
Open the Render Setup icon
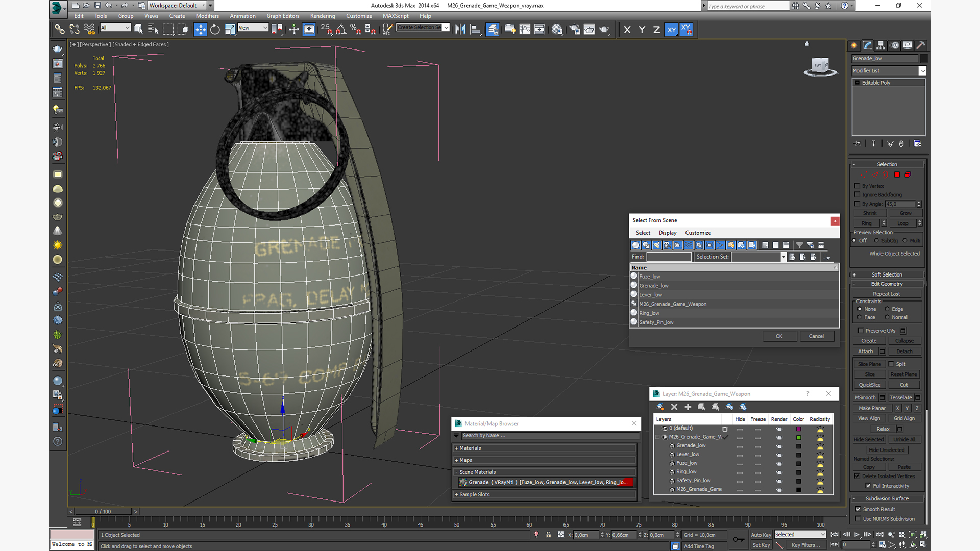pyautogui.click(x=574, y=30)
